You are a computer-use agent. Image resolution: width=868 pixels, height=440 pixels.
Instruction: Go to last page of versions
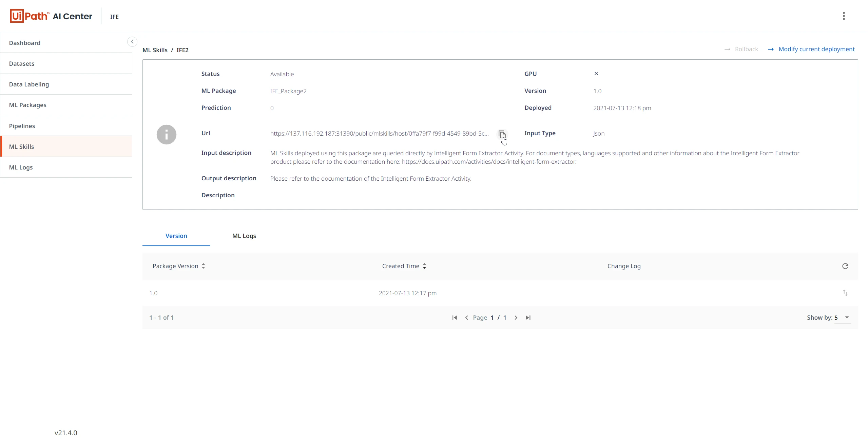528,318
